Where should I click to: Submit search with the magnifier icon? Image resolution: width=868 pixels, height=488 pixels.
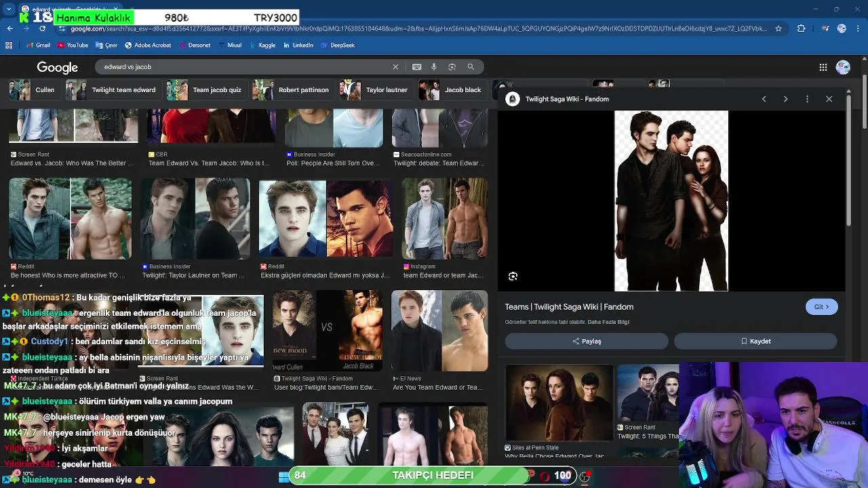[x=471, y=67]
